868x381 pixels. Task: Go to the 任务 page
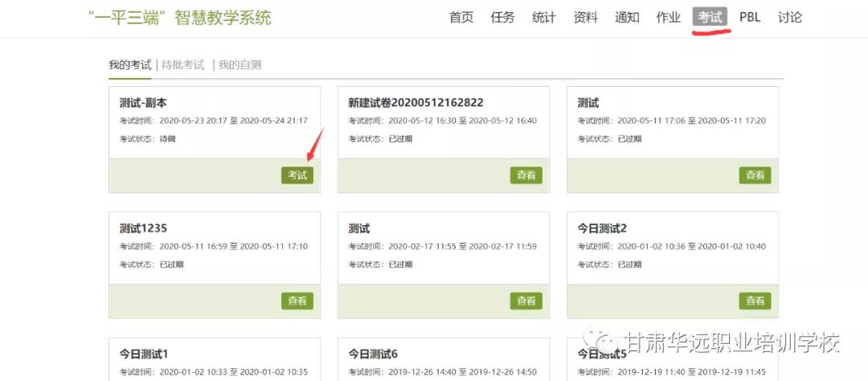[502, 17]
